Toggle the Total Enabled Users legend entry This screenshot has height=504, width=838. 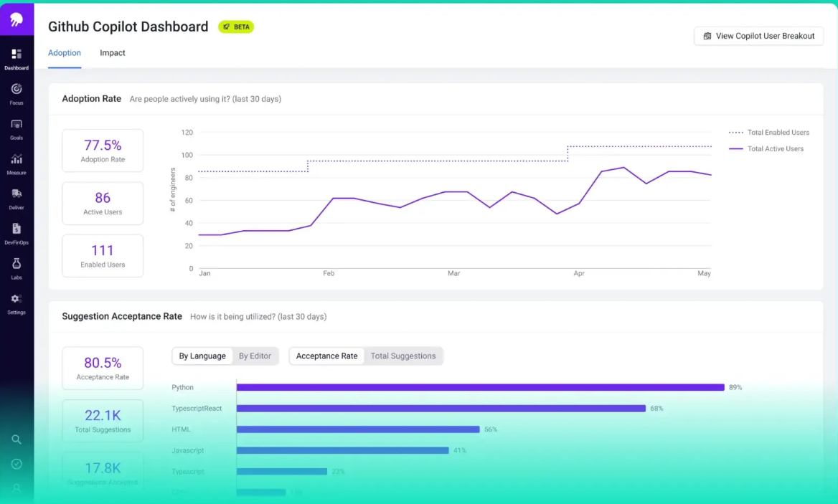(x=769, y=132)
